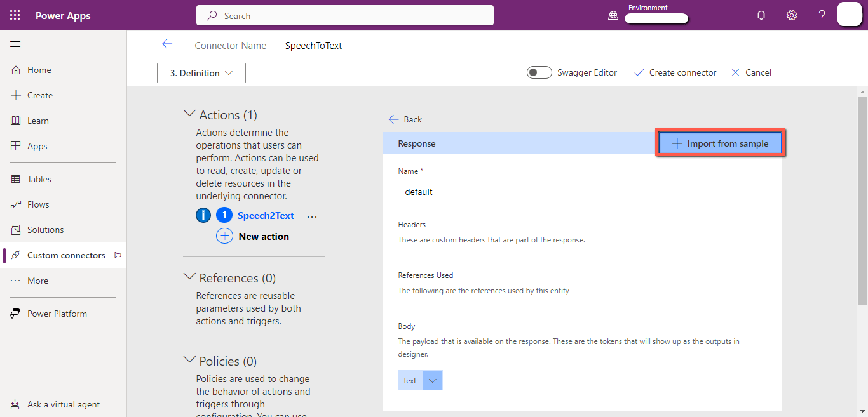Click the Response section header
868x417 pixels.
(417, 143)
